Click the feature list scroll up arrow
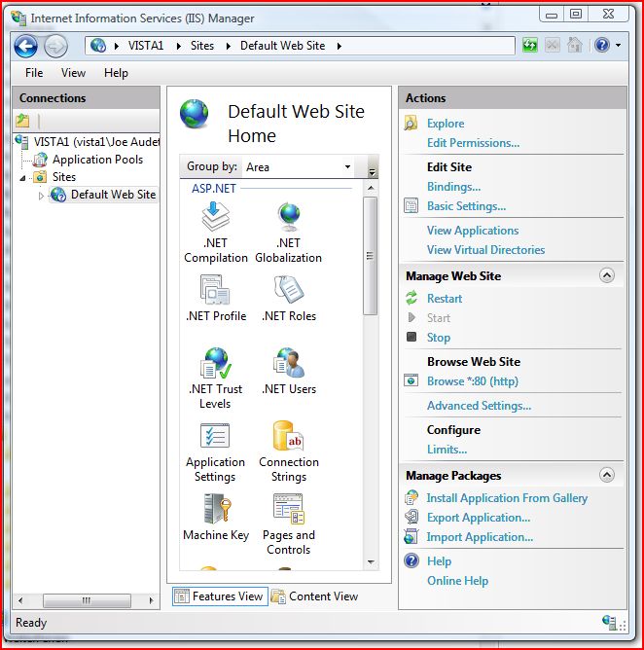644x650 pixels. 371,188
